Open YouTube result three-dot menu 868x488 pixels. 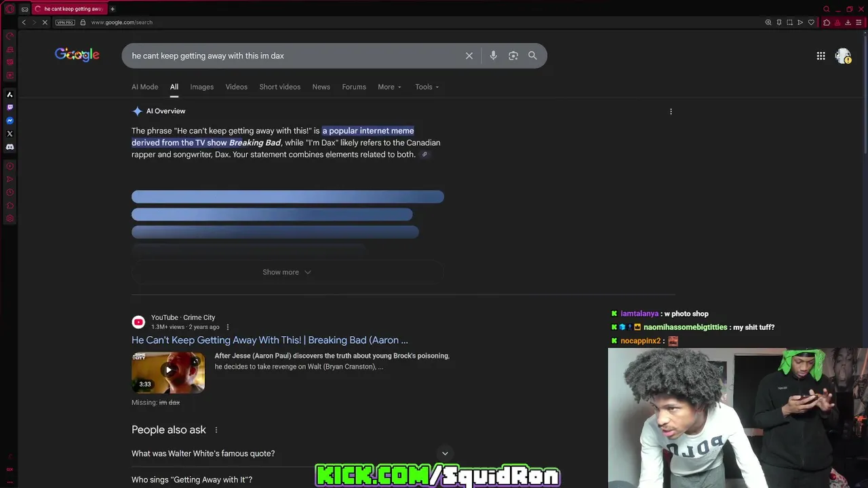coord(227,327)
